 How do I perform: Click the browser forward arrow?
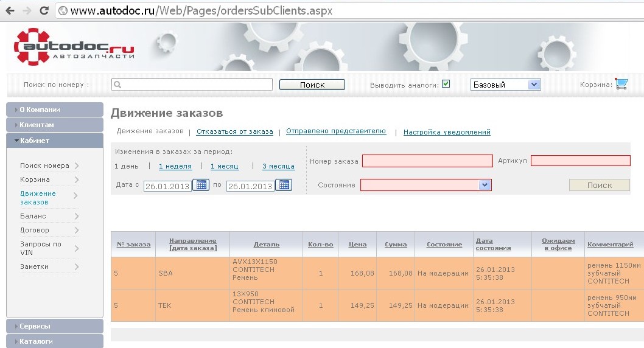pyautogui.click(x=27, y=11)
